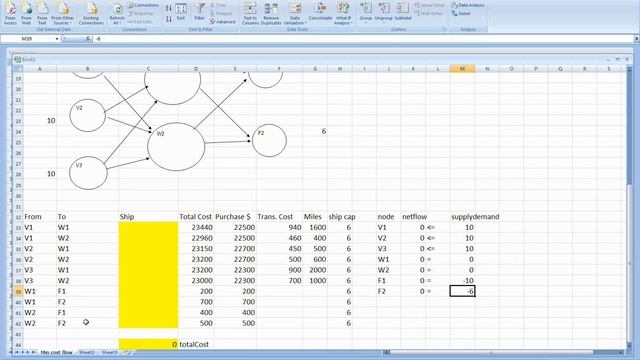Click the Refresh All button
Image resolution: width=640 pixels, height=360 pixels.
(x=117, y=14)
